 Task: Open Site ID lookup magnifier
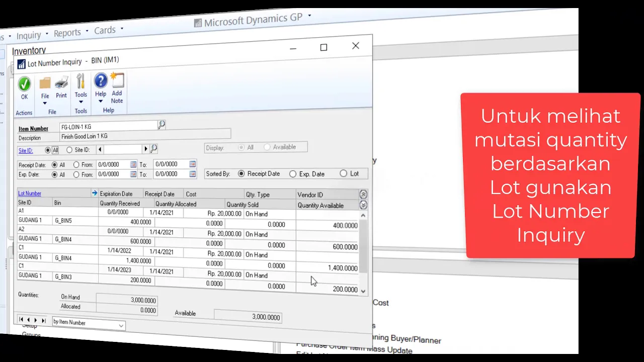coord(154,148)
